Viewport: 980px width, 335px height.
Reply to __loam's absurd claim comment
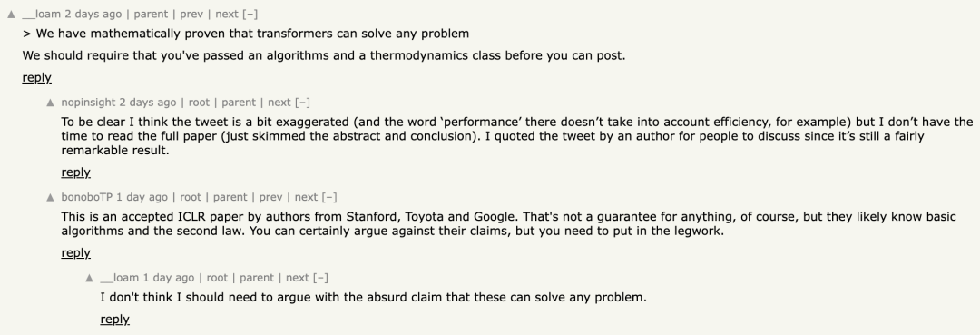(114, 319)
